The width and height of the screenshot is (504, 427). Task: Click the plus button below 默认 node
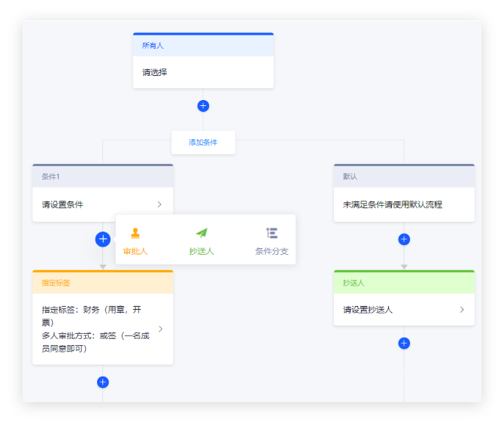pyautogui.click(x=404, y=239)
